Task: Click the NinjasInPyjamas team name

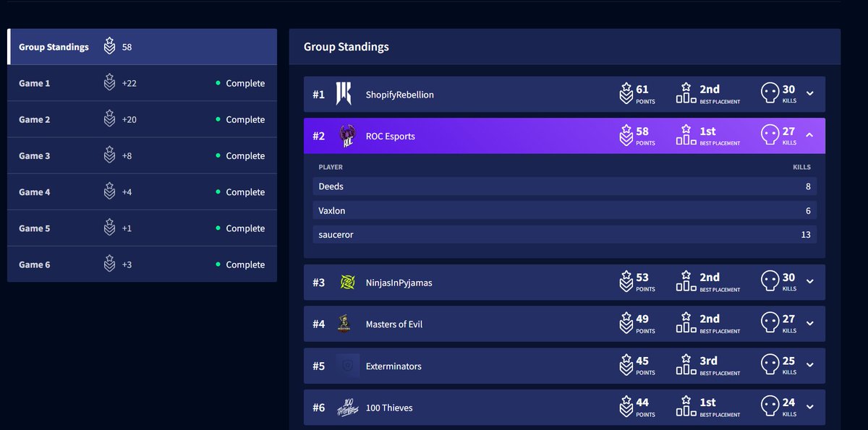Action: (399, 283)
